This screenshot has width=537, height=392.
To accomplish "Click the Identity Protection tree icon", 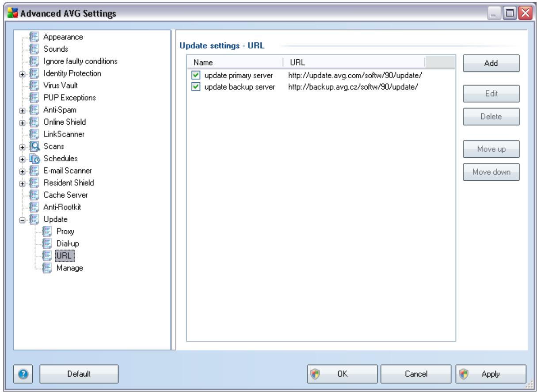I will [x=35, y=73].
